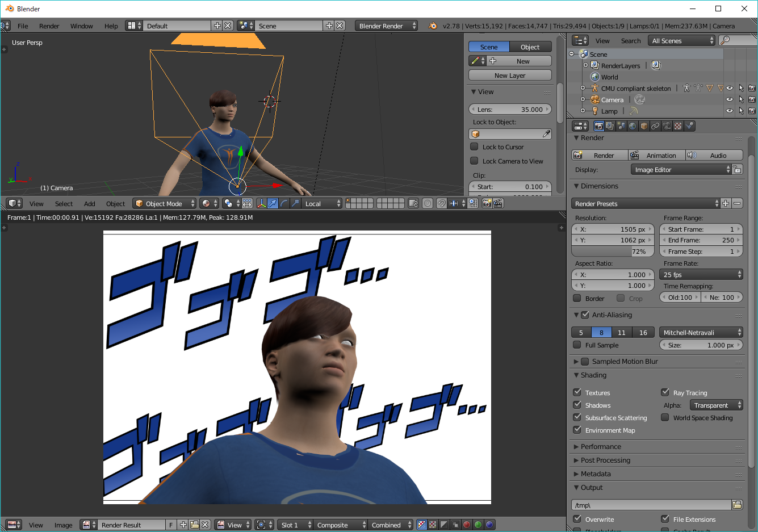Open the Render properties tab

pos(598,126)
